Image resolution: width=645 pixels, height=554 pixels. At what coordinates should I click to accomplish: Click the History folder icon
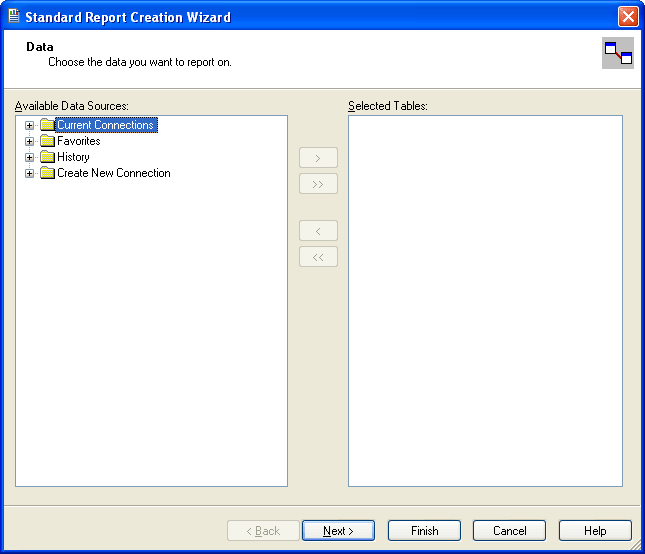pyautogui.click(x=47, y=157)
